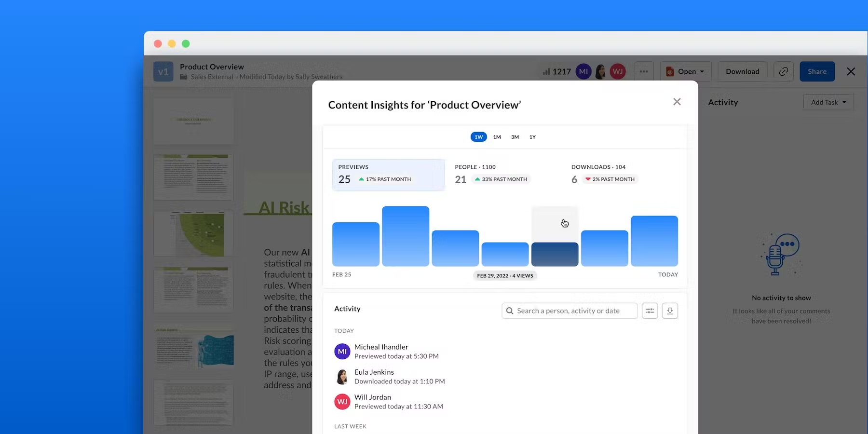Close the Content Insights dialog

tap(677, 102)
